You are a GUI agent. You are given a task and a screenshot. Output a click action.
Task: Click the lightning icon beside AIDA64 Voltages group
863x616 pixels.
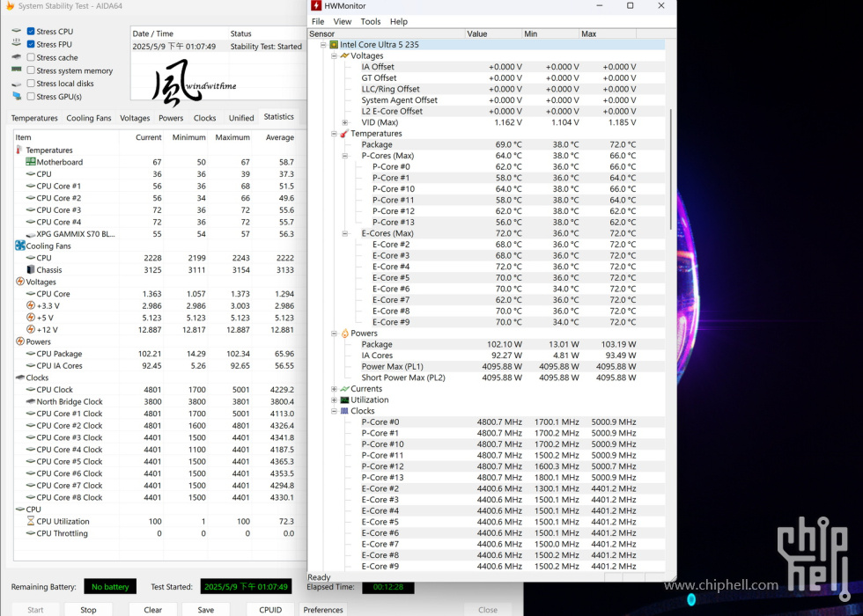[x=20, y=282]
